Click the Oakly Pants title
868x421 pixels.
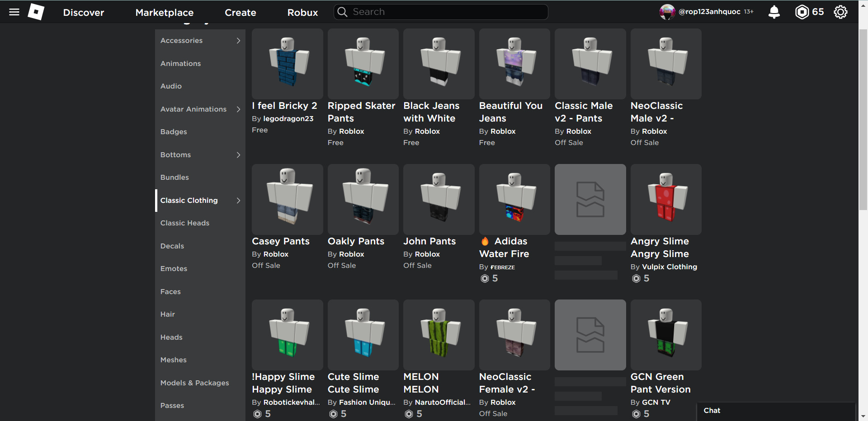(356, 241)
